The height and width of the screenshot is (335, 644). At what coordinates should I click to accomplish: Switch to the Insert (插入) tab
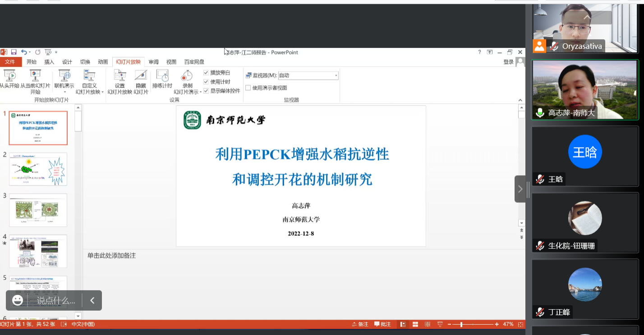[x=49, y=62]
